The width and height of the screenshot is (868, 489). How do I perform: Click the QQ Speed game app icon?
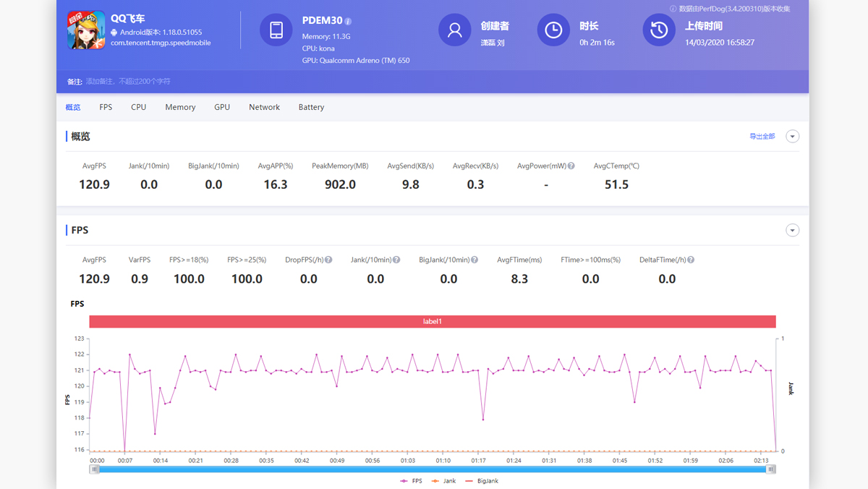point(86,30)
